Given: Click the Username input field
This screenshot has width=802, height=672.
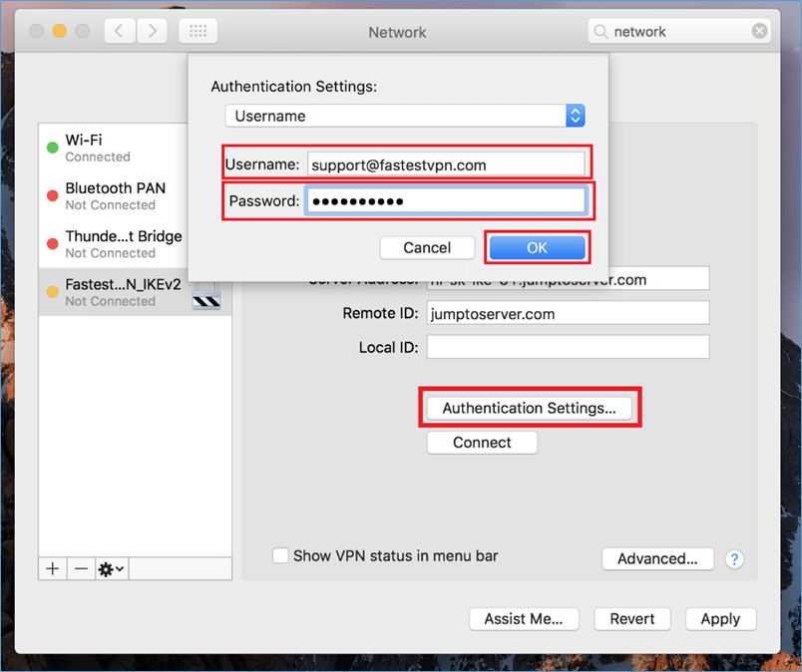Looking at the screenshot, I should click(446, 165).
